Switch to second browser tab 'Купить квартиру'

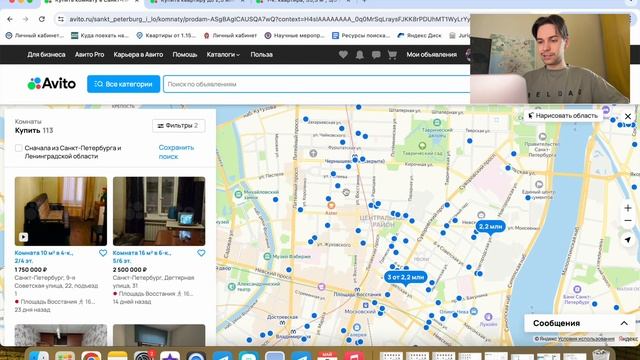tap(198, 2)
